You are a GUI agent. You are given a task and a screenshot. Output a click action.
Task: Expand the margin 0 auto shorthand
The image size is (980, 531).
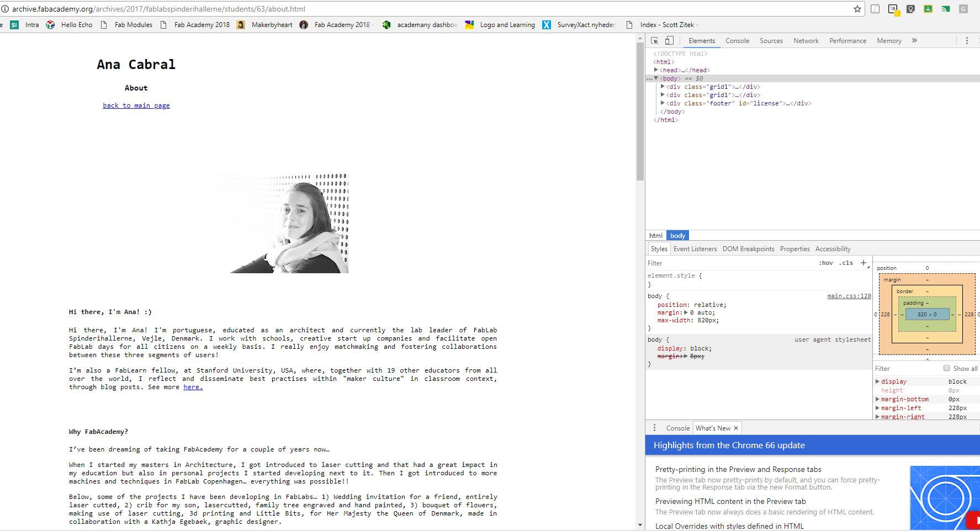(x=686, y=312)
